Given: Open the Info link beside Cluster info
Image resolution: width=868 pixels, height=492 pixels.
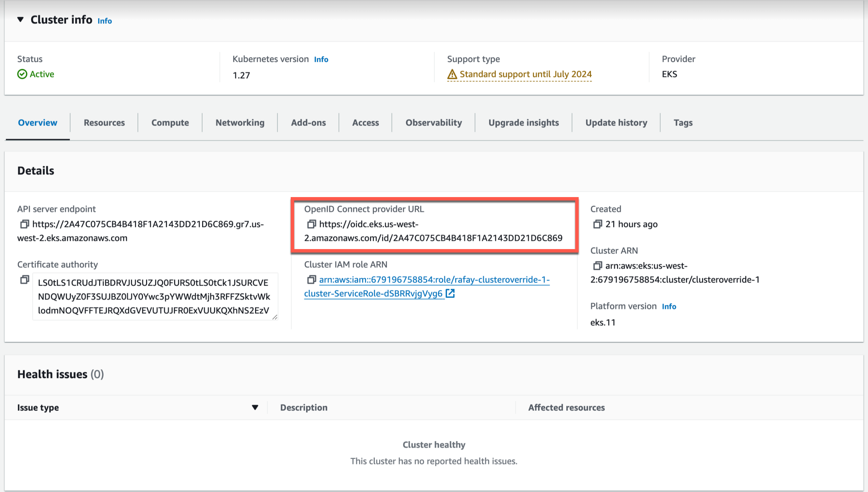Looking at the screenshot, I should click(x=105, y=21).
